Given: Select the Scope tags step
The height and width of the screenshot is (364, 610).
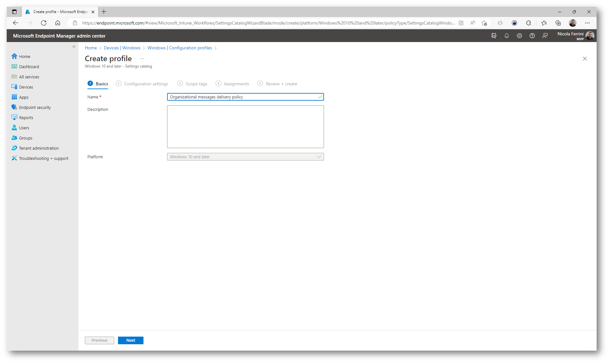Looking at the screenshot, I should tap(193, 84).
